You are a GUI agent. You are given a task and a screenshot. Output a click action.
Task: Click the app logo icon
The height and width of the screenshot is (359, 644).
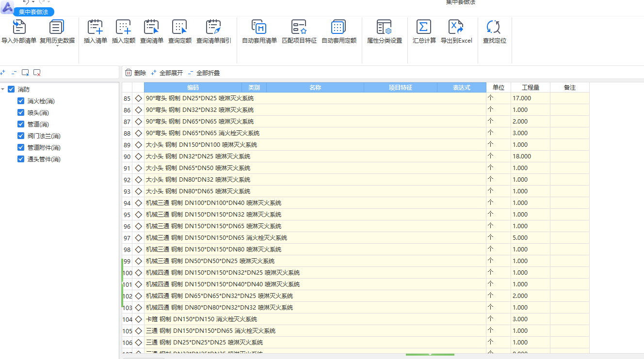7,6
